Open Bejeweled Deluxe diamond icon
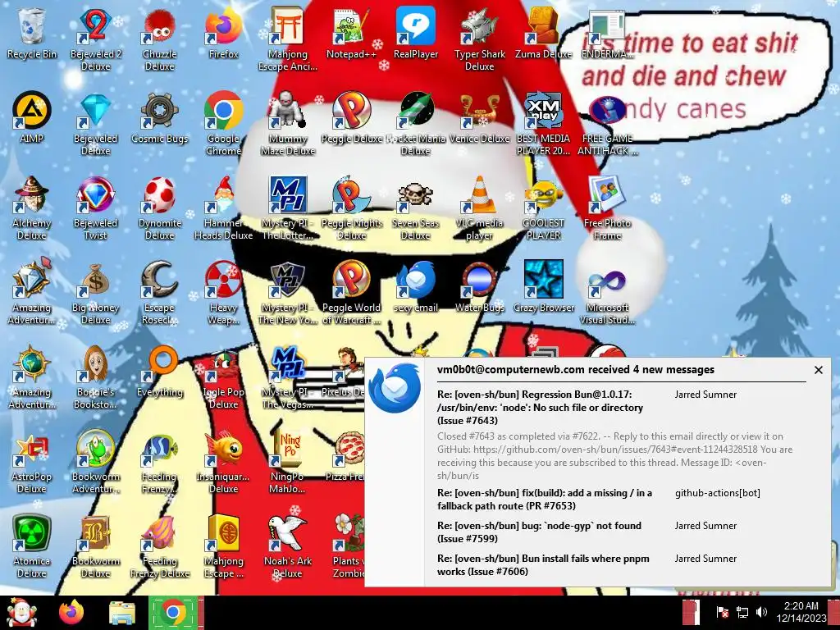840x630 pixels. tap(95, 124)
